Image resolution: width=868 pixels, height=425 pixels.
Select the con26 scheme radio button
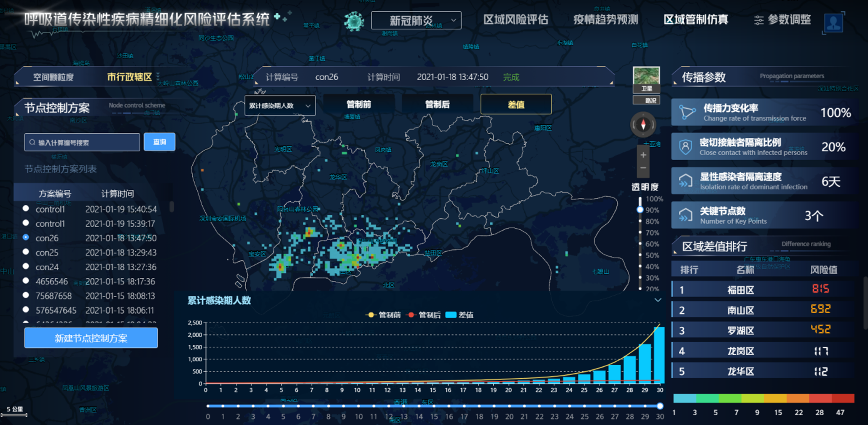pos(26,237)
